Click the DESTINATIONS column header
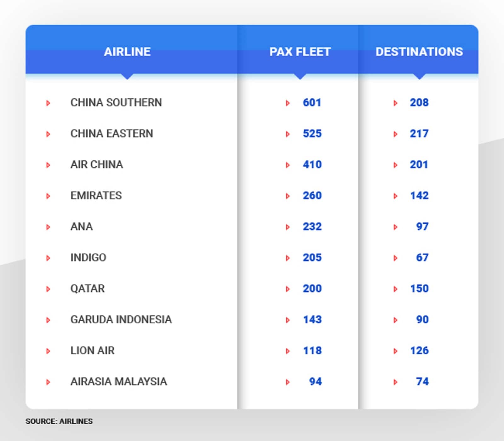 [x=419, y=52]
